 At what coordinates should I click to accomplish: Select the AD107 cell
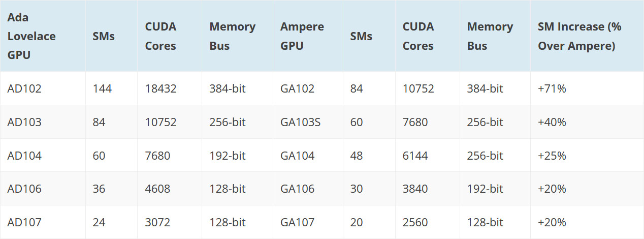tap(24, 222)
